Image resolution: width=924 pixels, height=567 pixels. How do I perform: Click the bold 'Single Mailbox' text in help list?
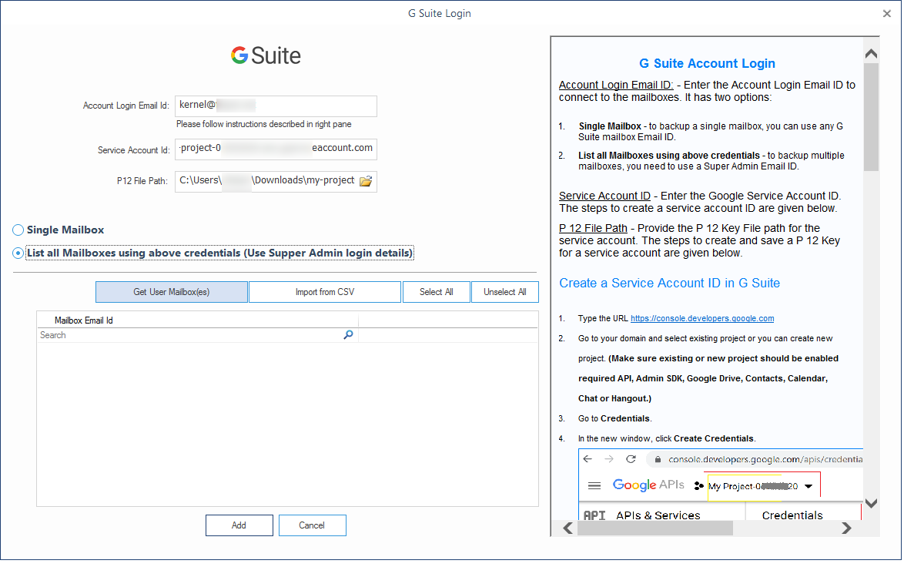(610, 126)
